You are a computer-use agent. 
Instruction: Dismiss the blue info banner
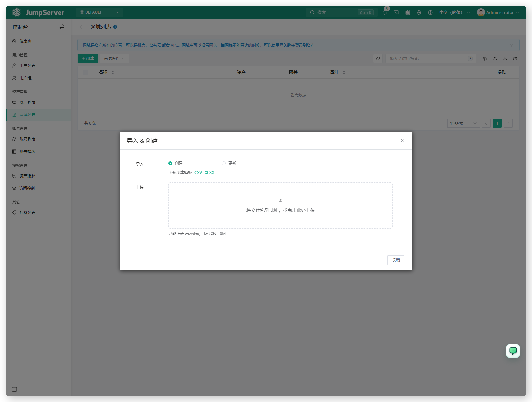click(x=512, y=46)
